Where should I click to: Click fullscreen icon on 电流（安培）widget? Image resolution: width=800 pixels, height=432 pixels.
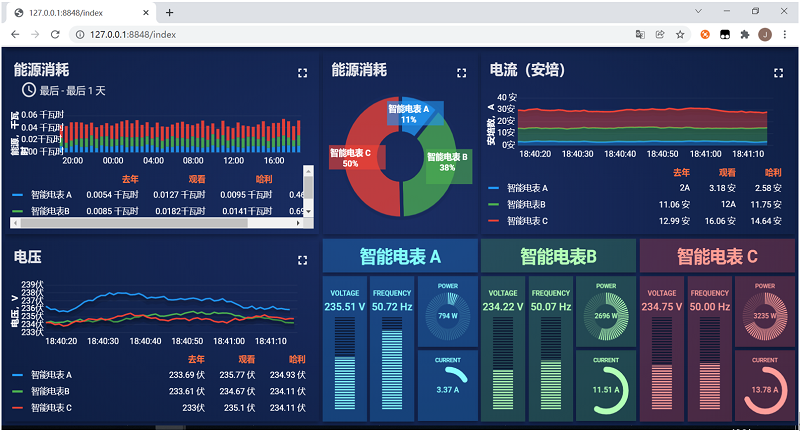tap(779, 73)
